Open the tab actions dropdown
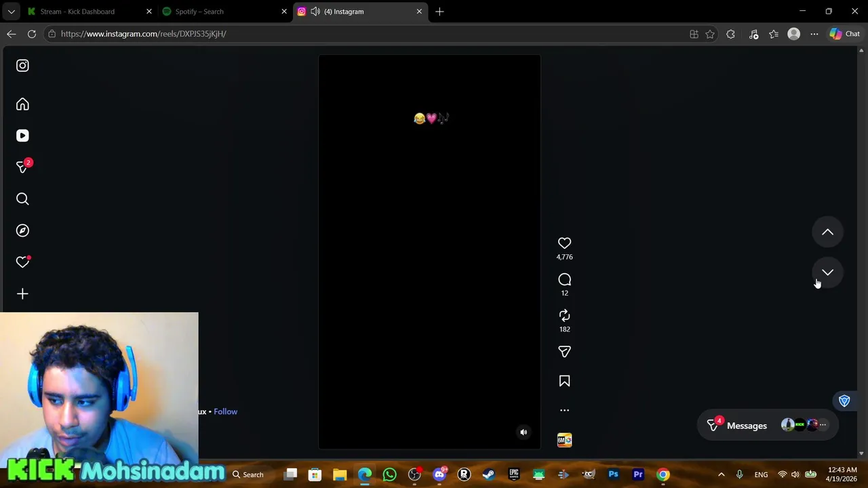The height and width of the screenshot is (488, 868). (12, 12)
